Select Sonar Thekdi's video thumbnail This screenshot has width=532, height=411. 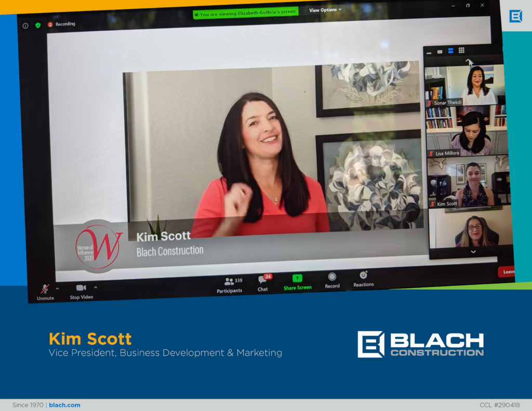pos(465,85)
